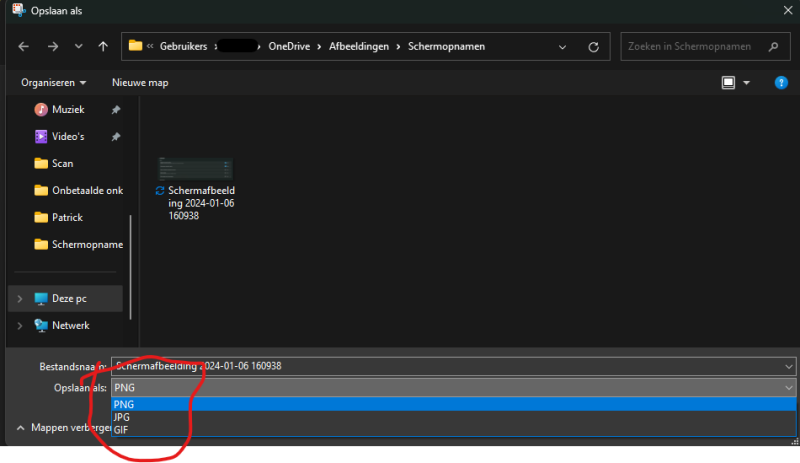Screen dimensions: 800x463
Task: Click the search magnifier icon
Action: coord(772,46)
